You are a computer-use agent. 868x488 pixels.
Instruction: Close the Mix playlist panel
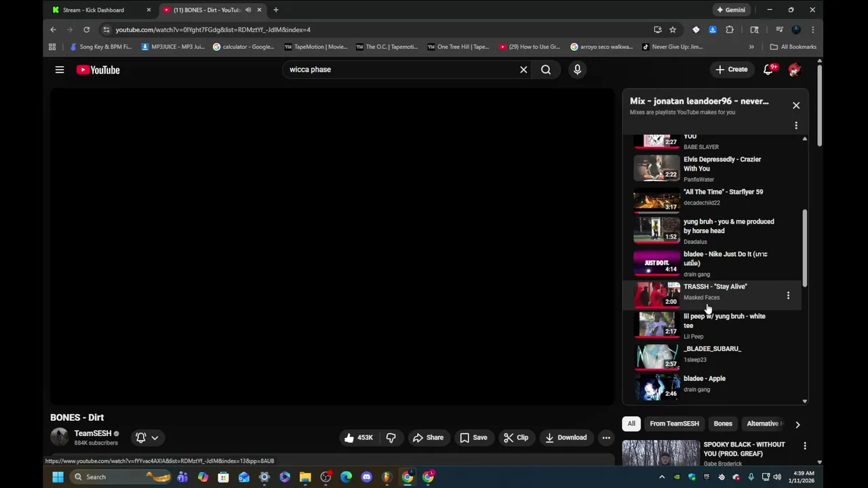(796, 106)
